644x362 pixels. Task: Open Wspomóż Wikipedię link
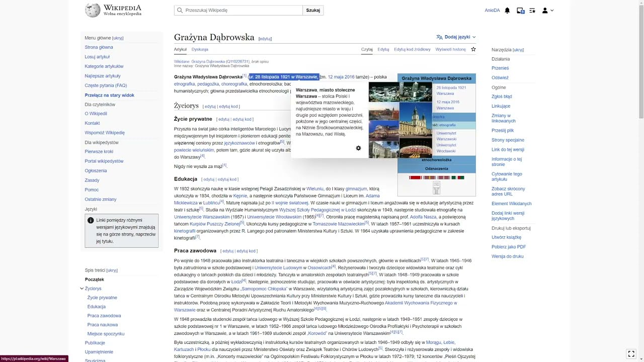coord(105,133)
